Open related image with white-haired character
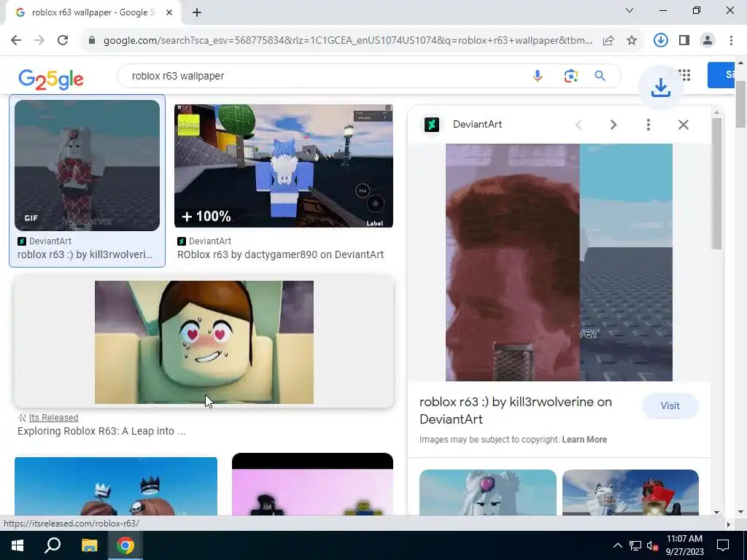This screenshot has width=747, height=560. (488, 492)
